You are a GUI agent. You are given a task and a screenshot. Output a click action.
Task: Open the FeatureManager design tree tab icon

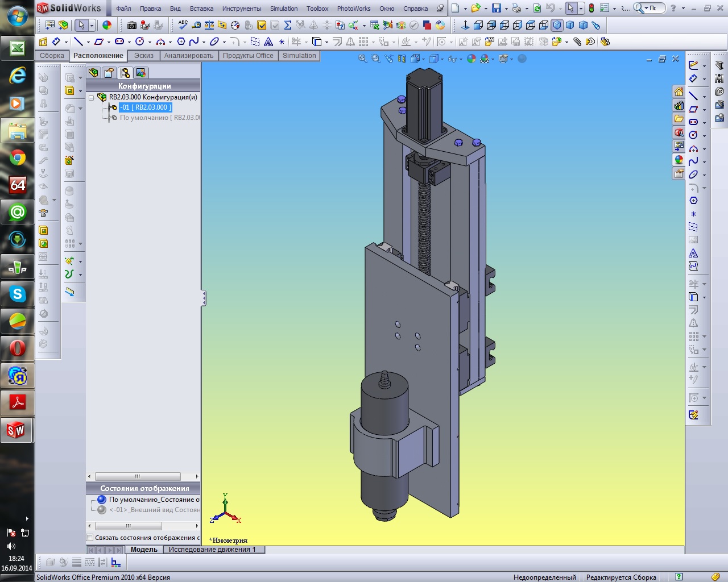tap(94, 73)
